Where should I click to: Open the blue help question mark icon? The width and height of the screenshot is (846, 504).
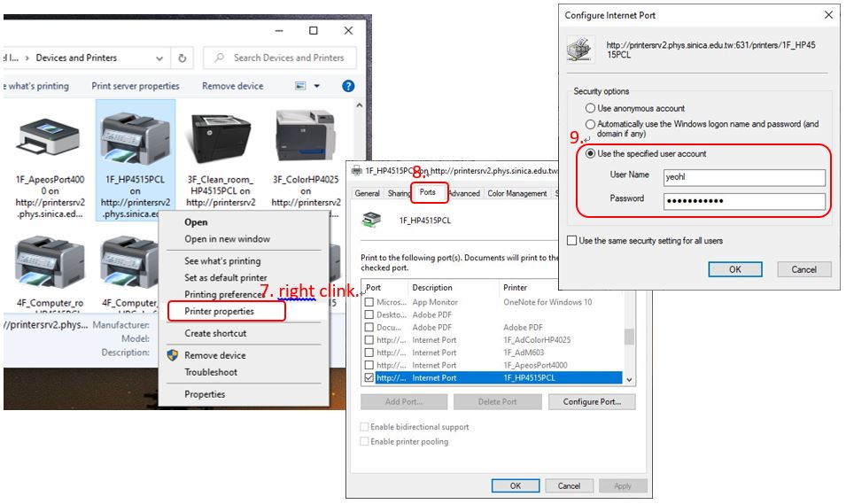(x=348, y=86)
